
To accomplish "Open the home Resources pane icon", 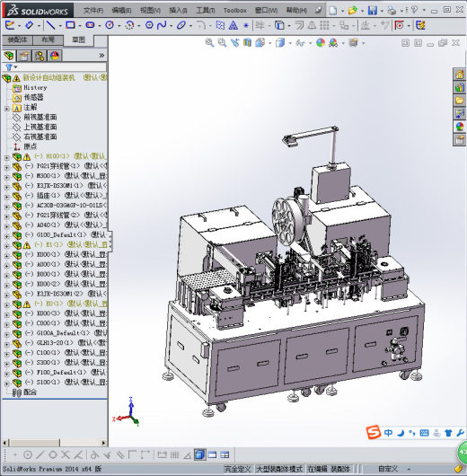I will tap(460, 74).
